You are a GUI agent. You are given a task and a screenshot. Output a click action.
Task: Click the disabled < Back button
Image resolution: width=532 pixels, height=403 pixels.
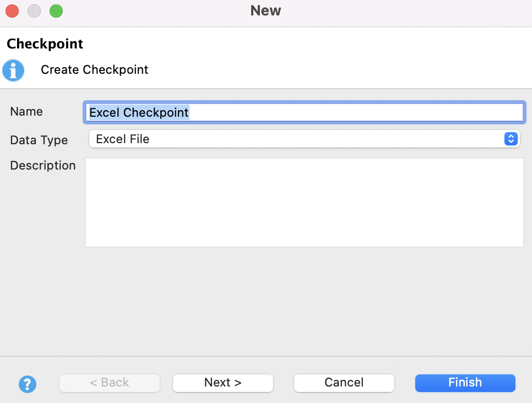pos(110,383)
